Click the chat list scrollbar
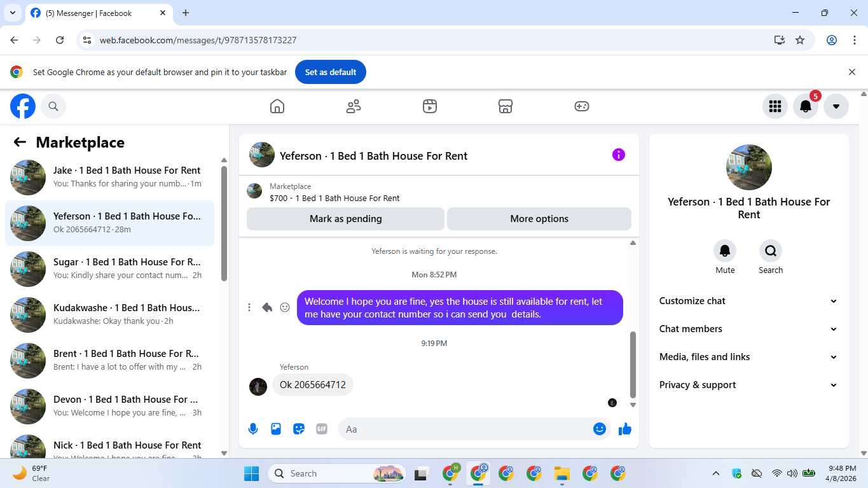868x488 pixels. pyautogui.click(x=224, y=223)
